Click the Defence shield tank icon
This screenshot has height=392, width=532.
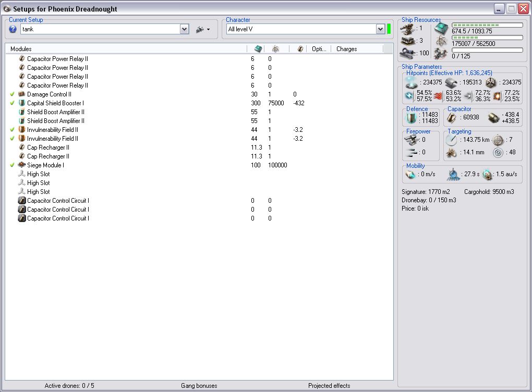pos(412,118)
